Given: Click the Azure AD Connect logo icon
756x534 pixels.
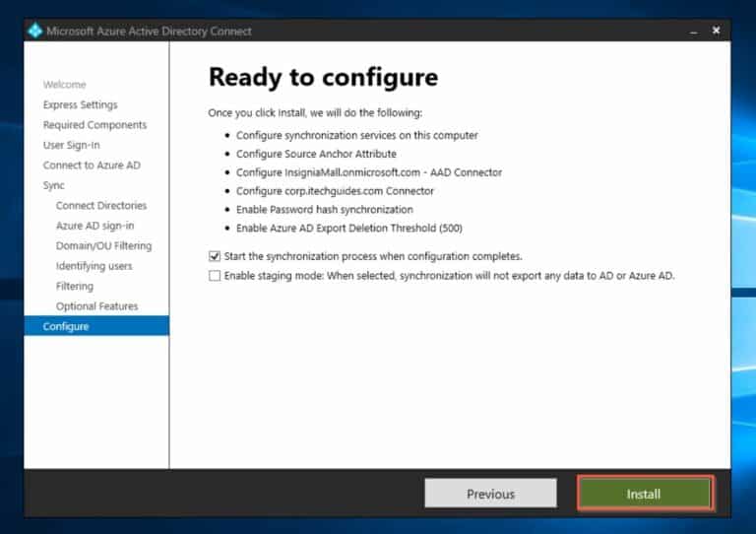Looking at the screenshot, I should pyautogui.click(x=34, y=31).
